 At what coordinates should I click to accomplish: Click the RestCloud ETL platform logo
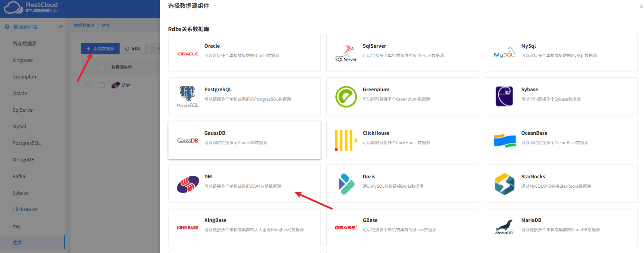(31, 7)
